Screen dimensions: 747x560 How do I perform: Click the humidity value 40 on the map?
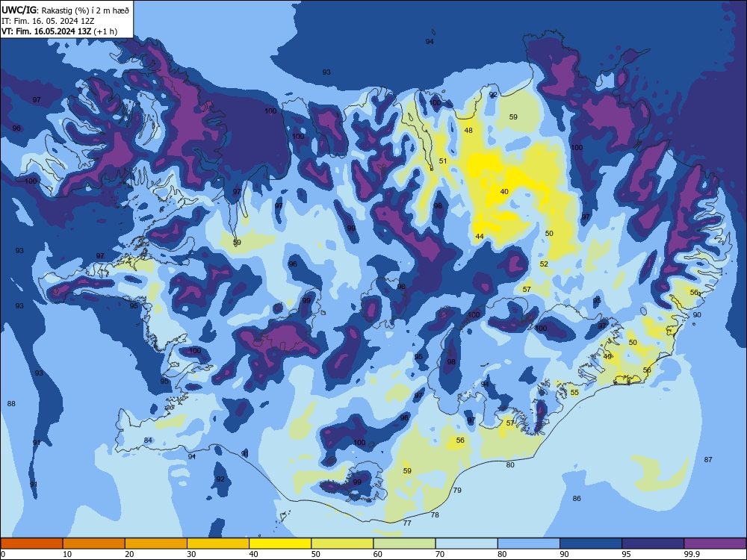pos(504,192)
